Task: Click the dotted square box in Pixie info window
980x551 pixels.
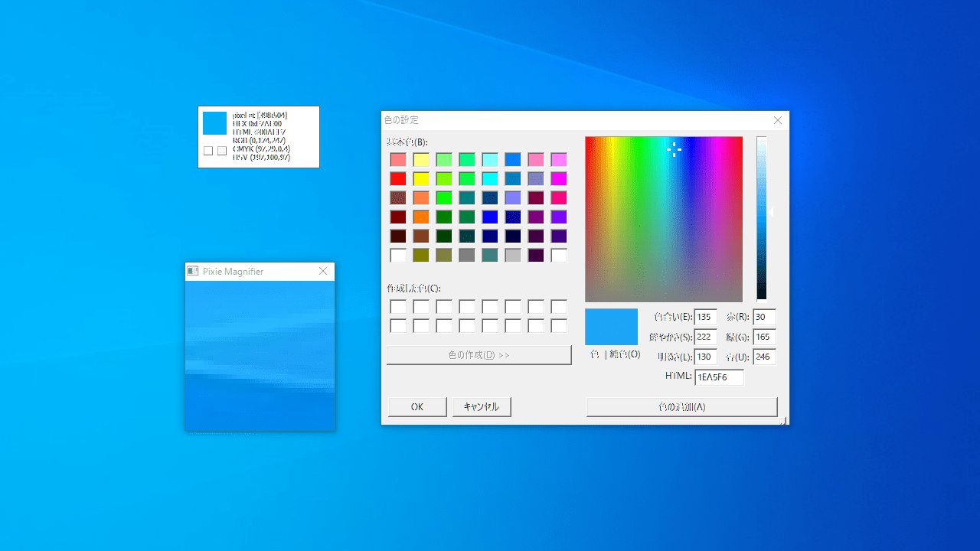Action: 222,151
